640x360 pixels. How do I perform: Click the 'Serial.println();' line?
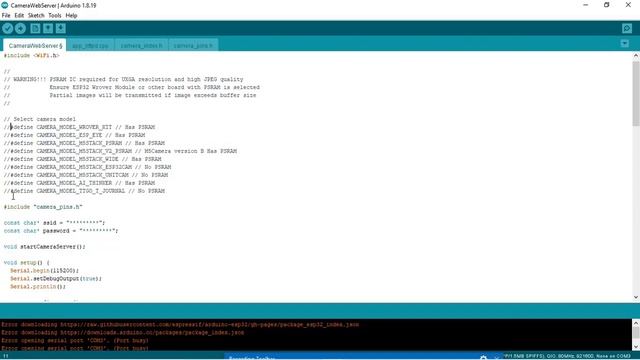pos(38,287)
